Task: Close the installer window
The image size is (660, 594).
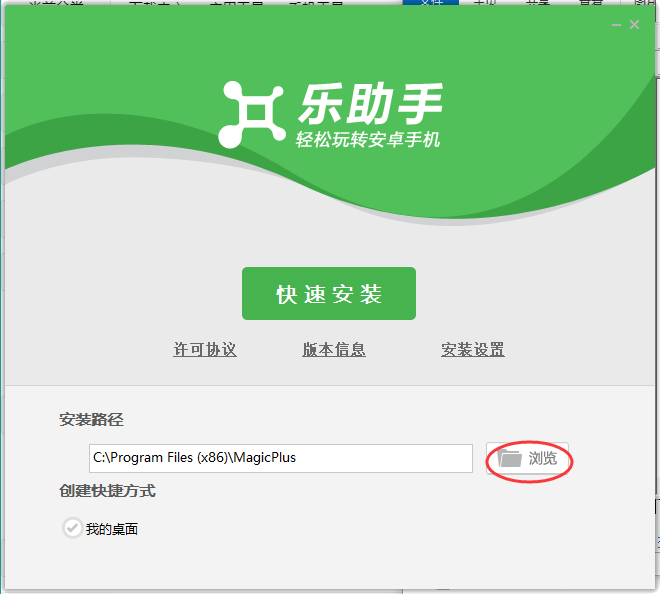Action: pyautogui.click(x=634, y=25)
